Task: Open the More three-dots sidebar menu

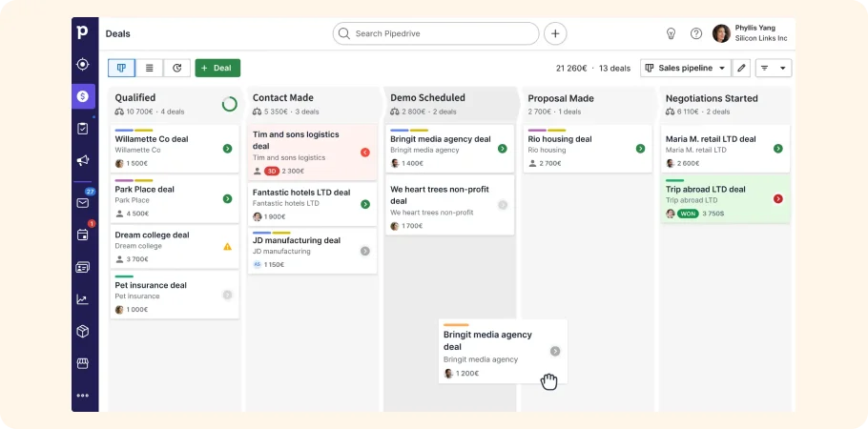Action: point(82,396)
